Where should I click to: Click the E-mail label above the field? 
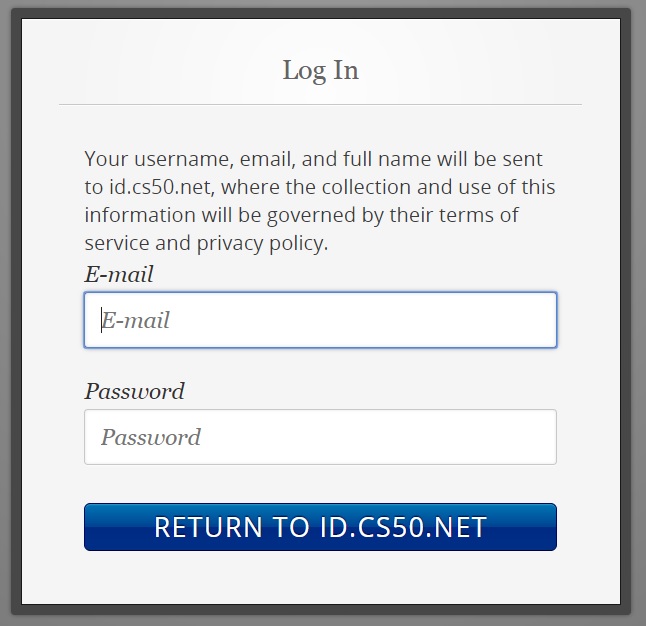119,274
